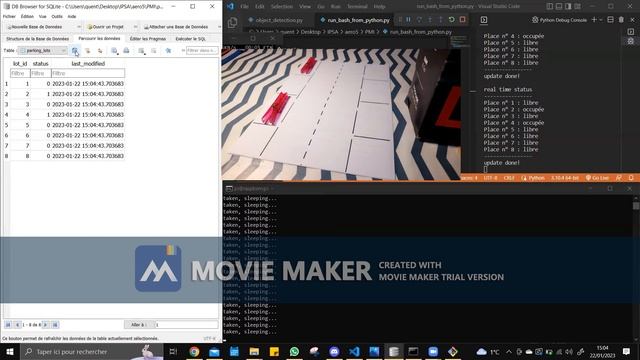Click the debug step into icon
The image size is (640, 360).
click(x=430, y=20)
